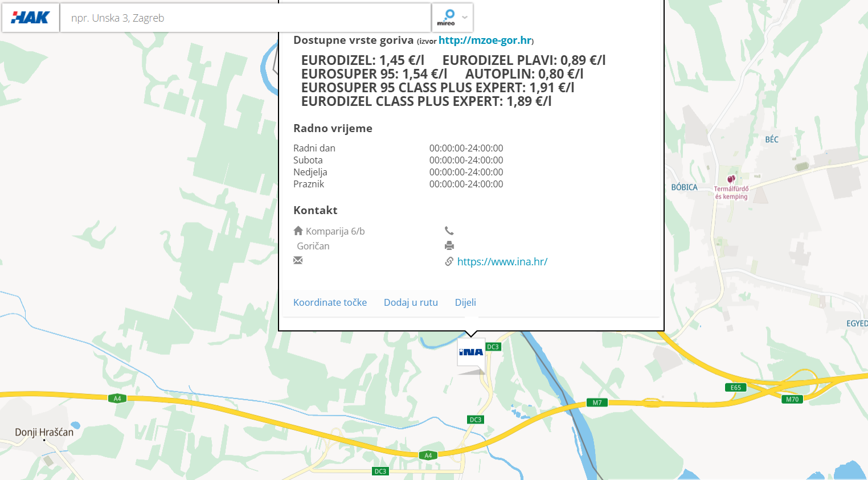868x480 pixels.
Task: Click the INA gas station map marker
Action: pos(471,354)
